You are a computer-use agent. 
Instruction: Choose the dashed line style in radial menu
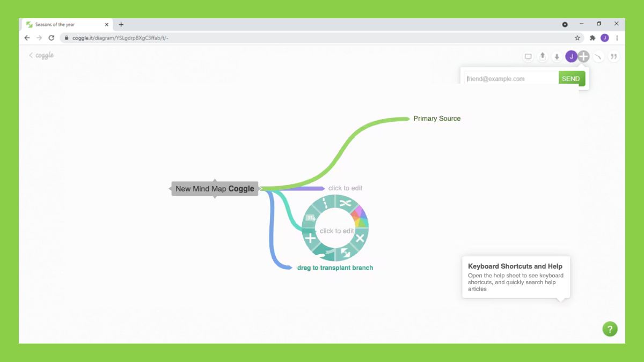click(326, 204)
